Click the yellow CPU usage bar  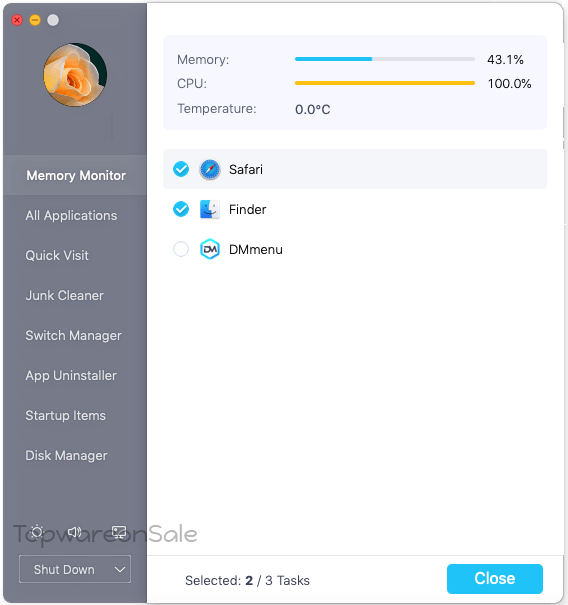[384, 83]
